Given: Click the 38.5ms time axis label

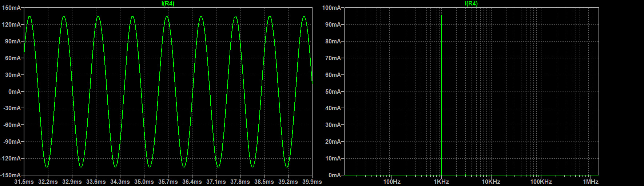Looking at the screenshot, I should [264, 182].
